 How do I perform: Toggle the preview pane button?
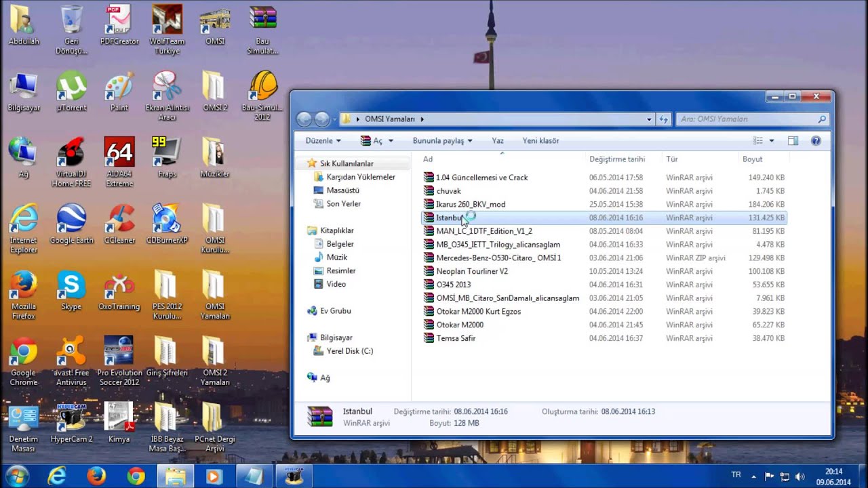(x=793, y=141)
